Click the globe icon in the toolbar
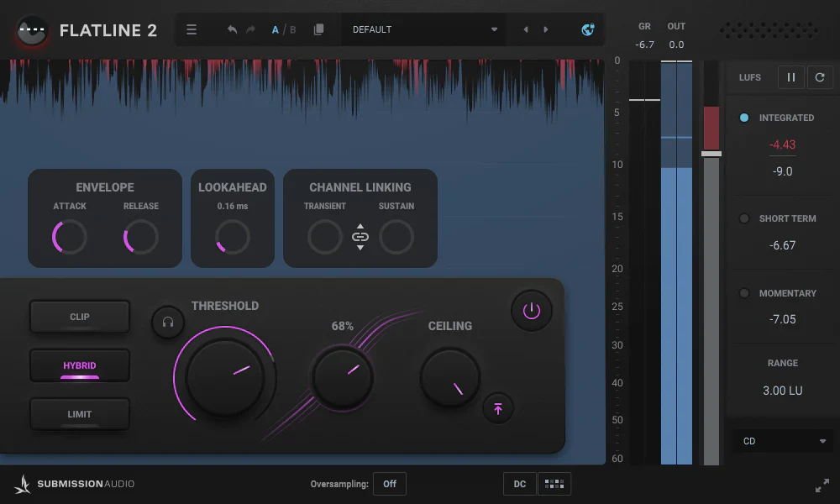Screen dimensions: 840x504 tap(588, 29)
